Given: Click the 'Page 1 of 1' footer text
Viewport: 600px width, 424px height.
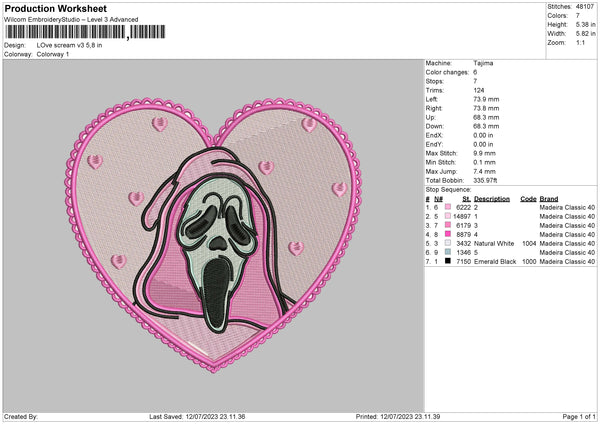Looking at the screenshot, I should [x=579, y=416].
